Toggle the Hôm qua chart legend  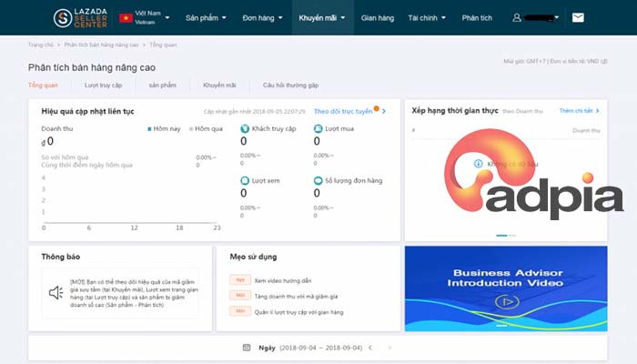click(x=206, y=129)
